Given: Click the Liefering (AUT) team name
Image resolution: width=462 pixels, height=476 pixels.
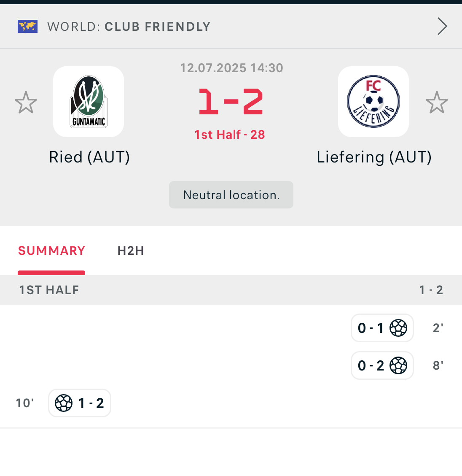Looking at the screenshot, I should click(374, 157).
